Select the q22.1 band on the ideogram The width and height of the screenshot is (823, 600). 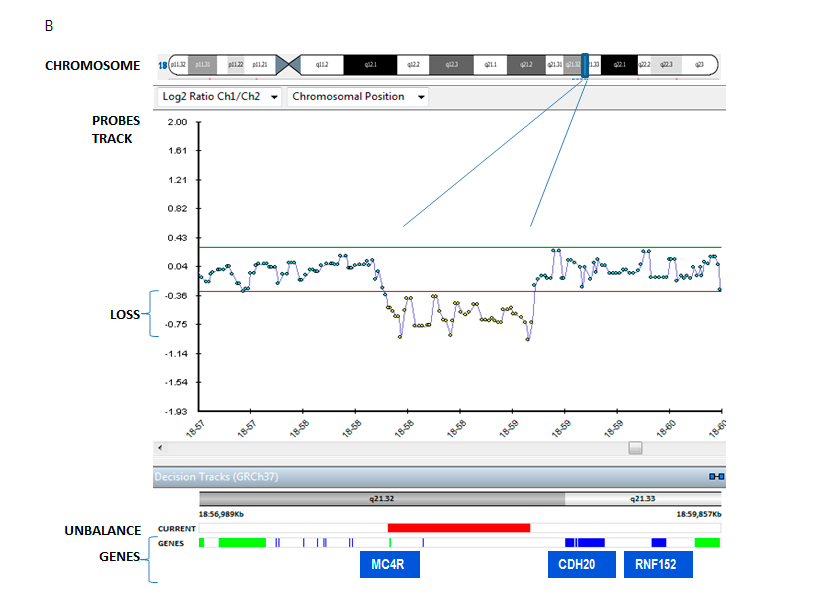(x=620, y=65)
